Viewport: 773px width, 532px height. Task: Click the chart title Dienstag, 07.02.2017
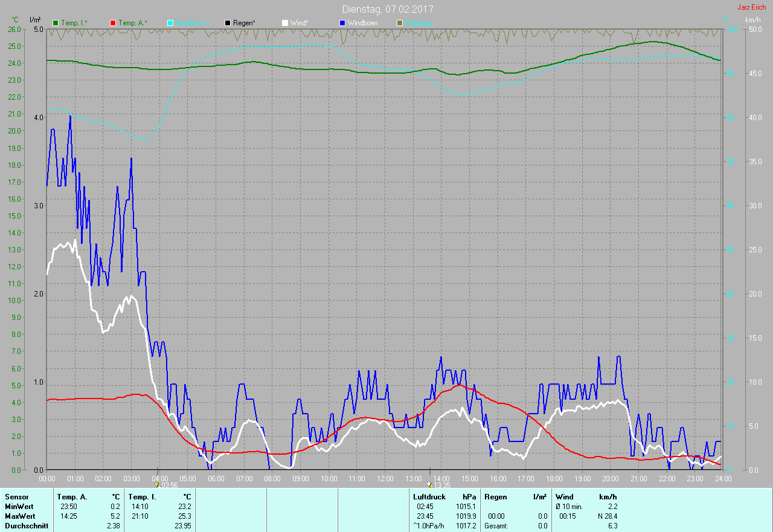pyautogui.click(x=387, y=10)
